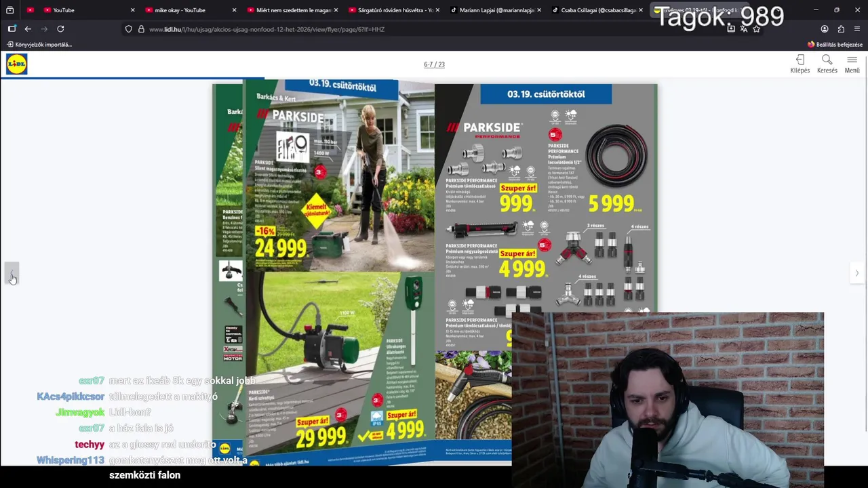Click the Kilépés exit icon
Screen dimensions: 868x488
pyautogui.click(x=800, y=64)
